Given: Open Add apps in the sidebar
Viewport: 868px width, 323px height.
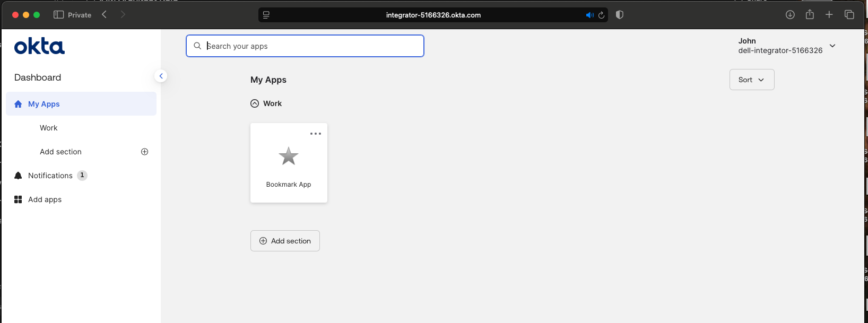Looking at the screenshot, I should coord(45,199).
